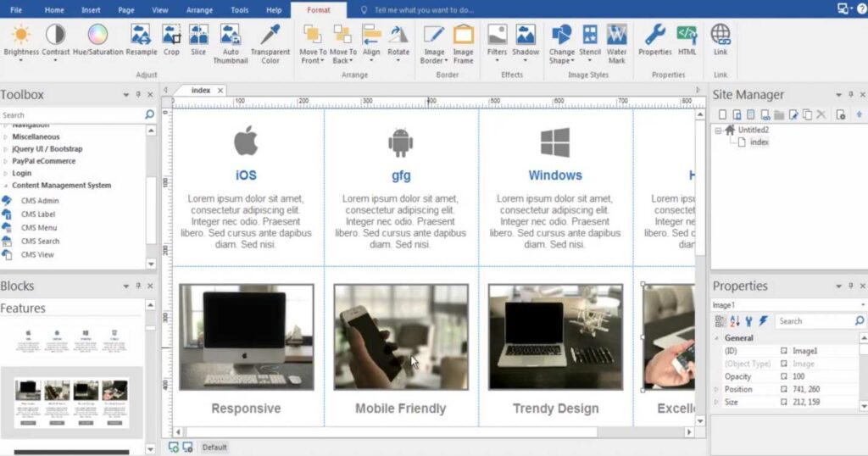The image size is (868, 456).
Task: Select the Crop tool
Action: click(171, 40)
